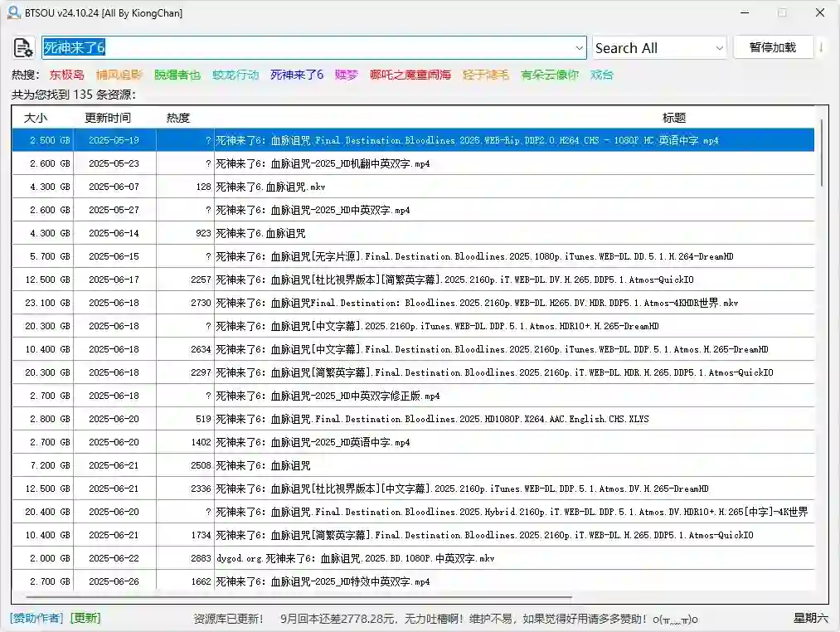Click the [更新] link
Viewport: 840px width, 632px height.
pyautogui.click(x=85, y=618)
